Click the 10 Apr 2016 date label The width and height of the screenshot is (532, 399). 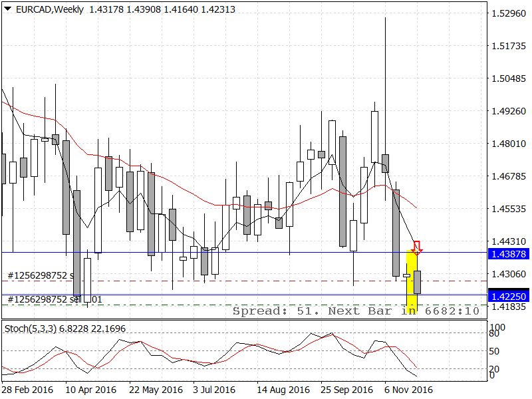point(90,390)
